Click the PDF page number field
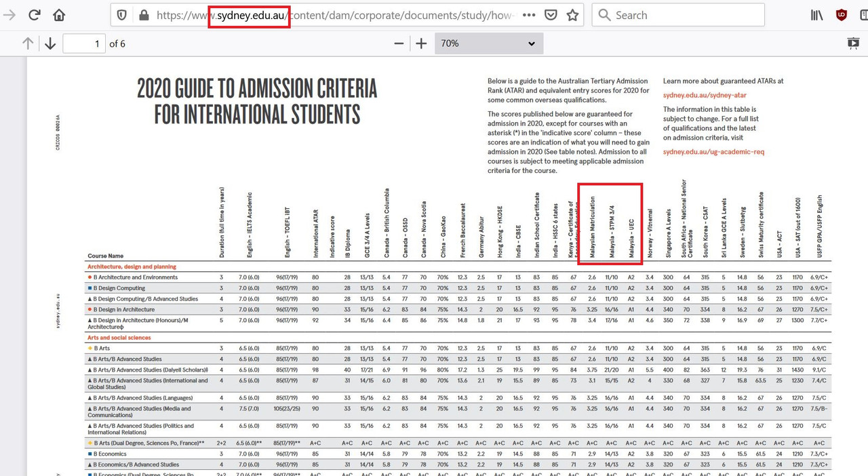Image resolution: width=868 pixels, height=476 pixels. tap(84, 43)
